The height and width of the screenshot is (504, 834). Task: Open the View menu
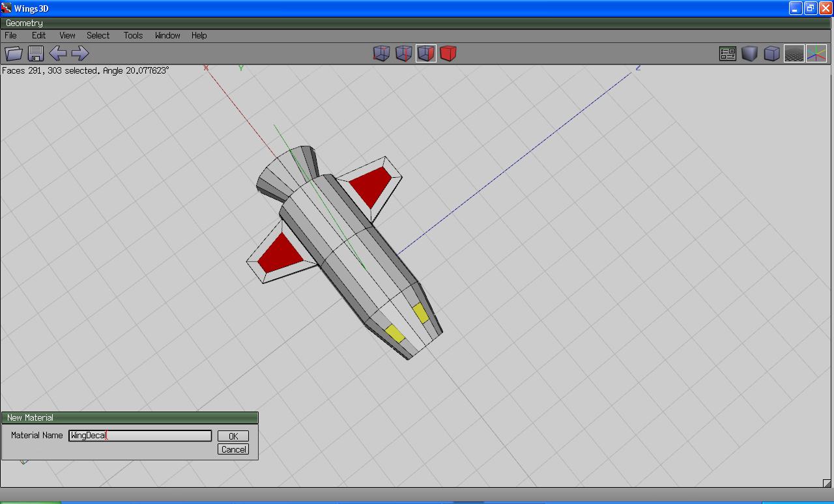[x=67, y=35]
